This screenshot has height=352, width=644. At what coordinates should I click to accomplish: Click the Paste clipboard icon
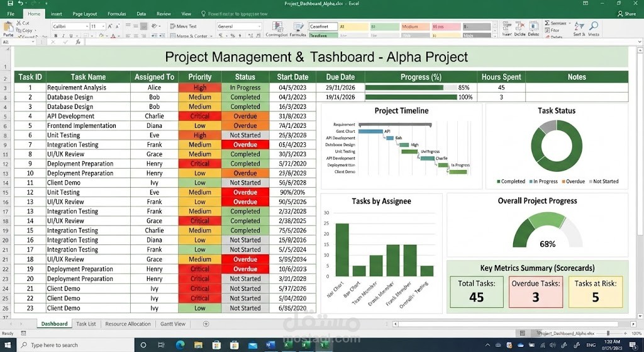[8, 26]
